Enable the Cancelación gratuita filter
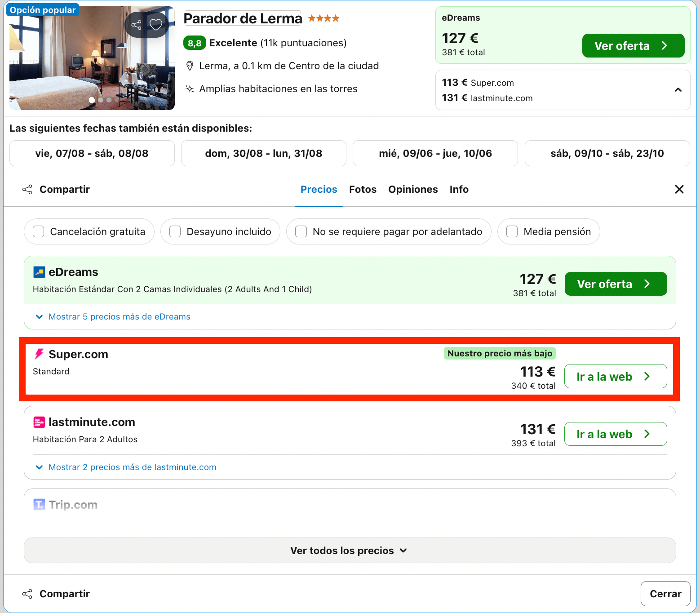Viewport: 700px width, 613px height. click(39, 231)
